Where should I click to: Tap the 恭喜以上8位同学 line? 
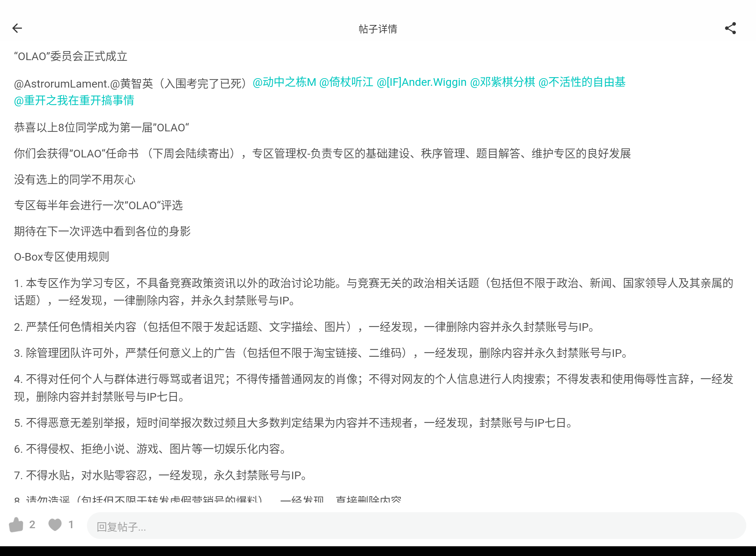101,128
